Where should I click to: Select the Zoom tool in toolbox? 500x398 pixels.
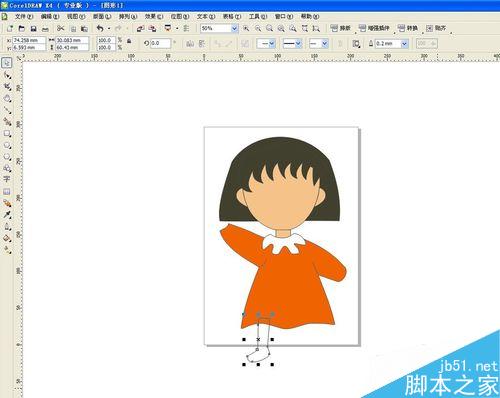pyautogui.click(x=7, y=98)
